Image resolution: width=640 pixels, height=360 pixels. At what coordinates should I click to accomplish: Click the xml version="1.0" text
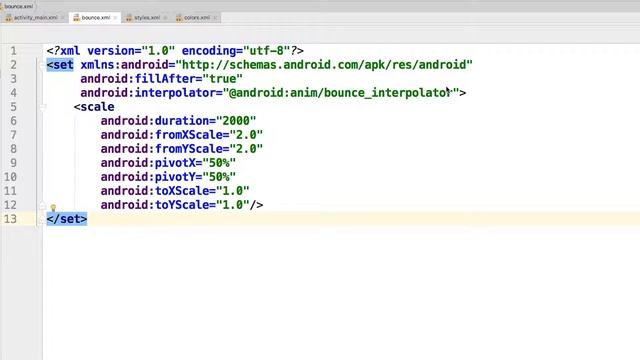tap(118, 51)
